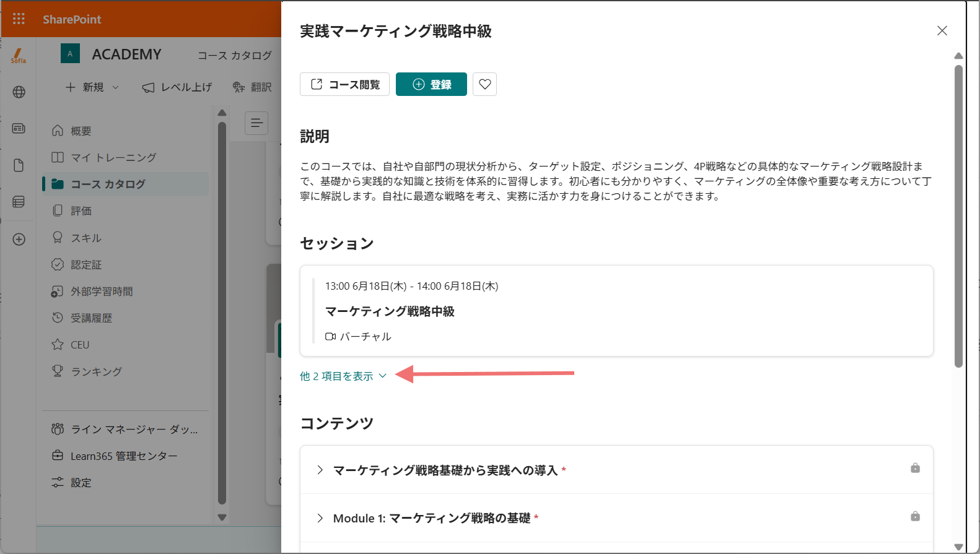Image resolution: width=980 pixels, height=554 pixels.
Task: Expand 他 2 項目を表示 sessions link
Action: [343, 376]
